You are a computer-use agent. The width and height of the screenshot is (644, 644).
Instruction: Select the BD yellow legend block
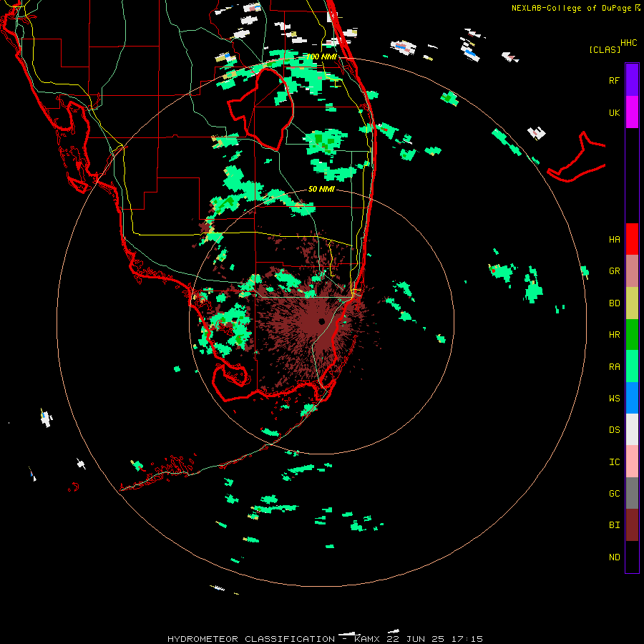tap(632, 303)
